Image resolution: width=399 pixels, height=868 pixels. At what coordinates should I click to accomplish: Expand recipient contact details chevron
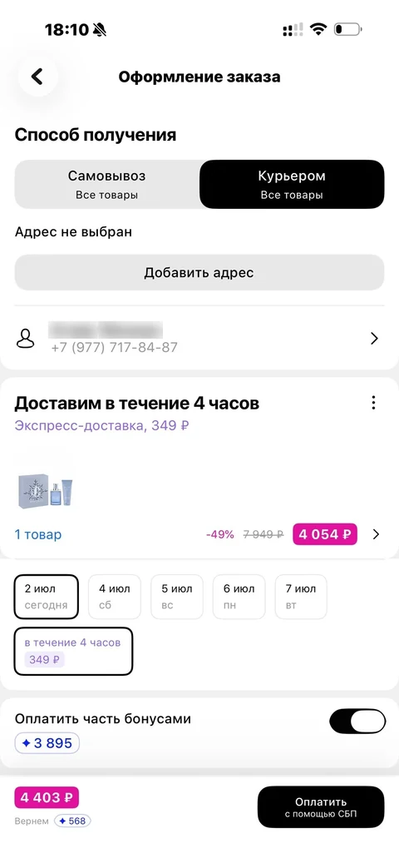[x=374, y=338]
